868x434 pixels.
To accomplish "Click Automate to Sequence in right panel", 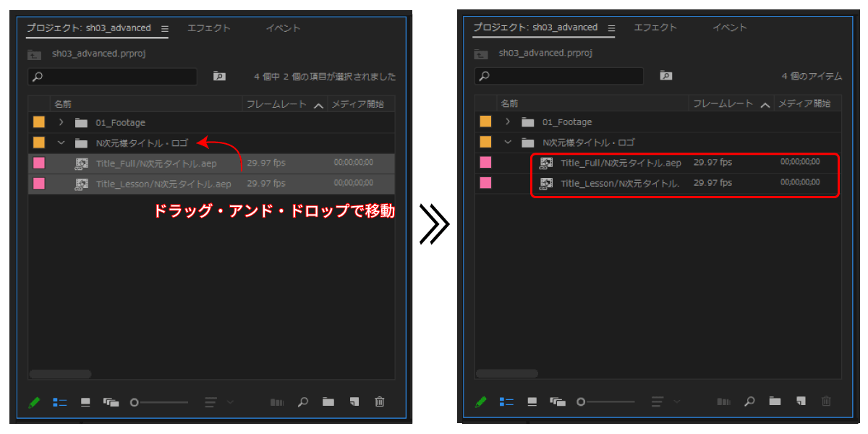I will 724,401.
